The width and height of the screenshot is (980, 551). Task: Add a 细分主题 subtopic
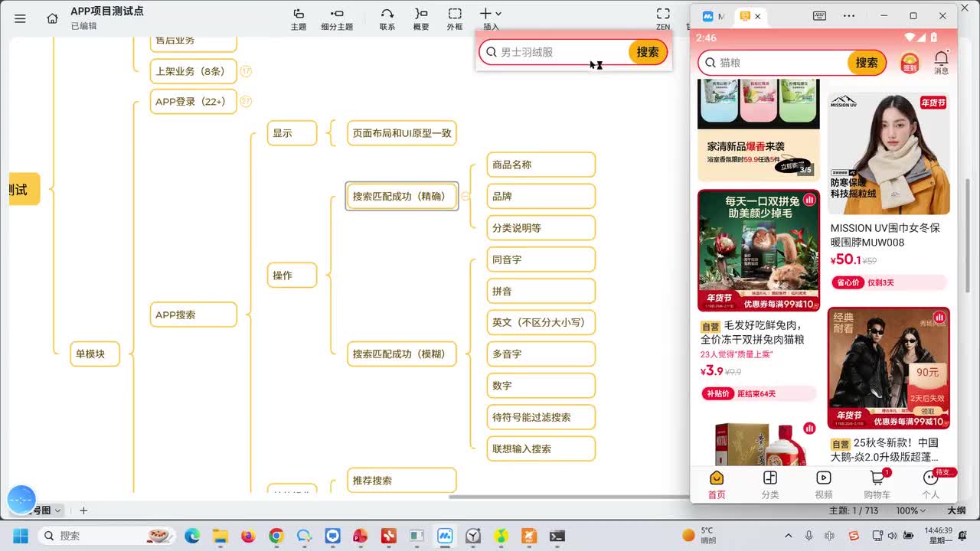tap(337, 19)
